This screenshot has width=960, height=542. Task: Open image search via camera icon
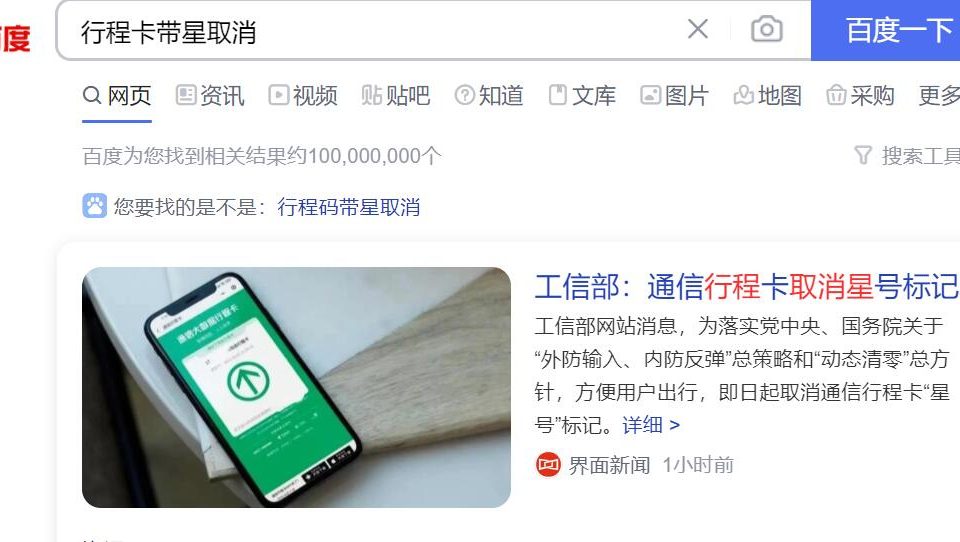[767, 29]
